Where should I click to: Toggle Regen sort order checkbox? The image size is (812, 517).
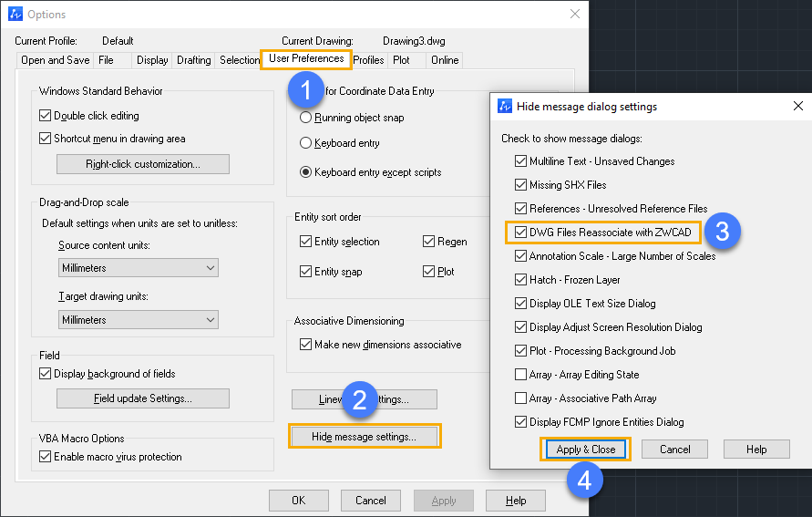[x=429, y=242]
